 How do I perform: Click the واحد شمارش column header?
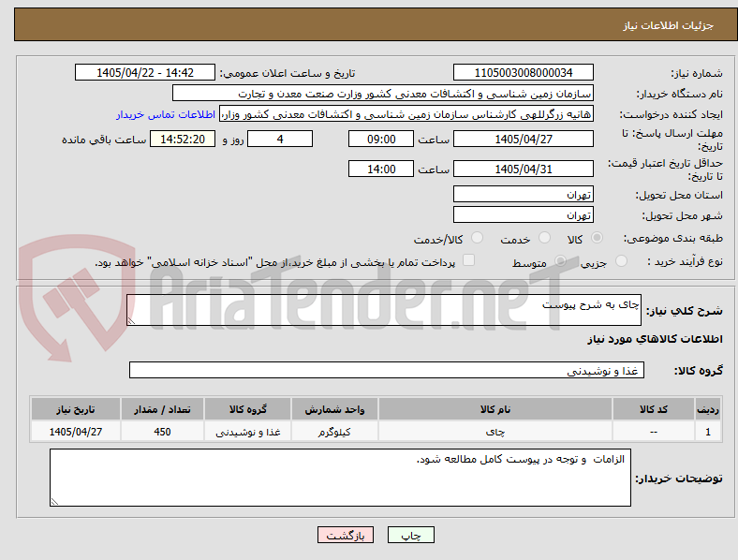pyautogui.click(x=334, y=409)
